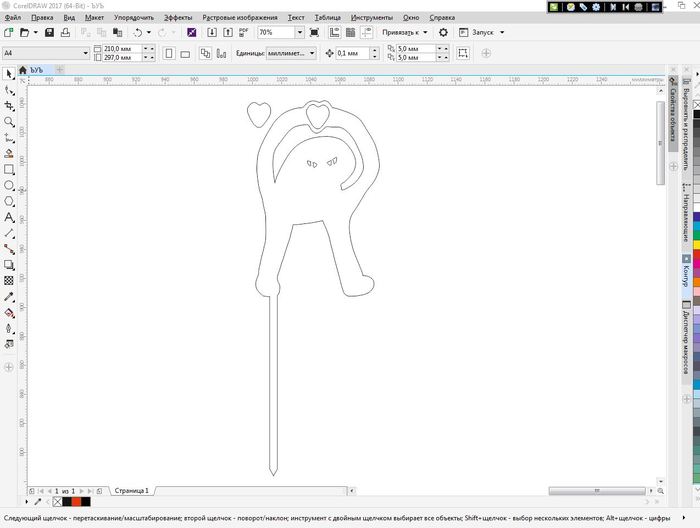The image size is (700, 528).
Task: Click the page width 210,0 мм field
Action: tap(118, 48)
